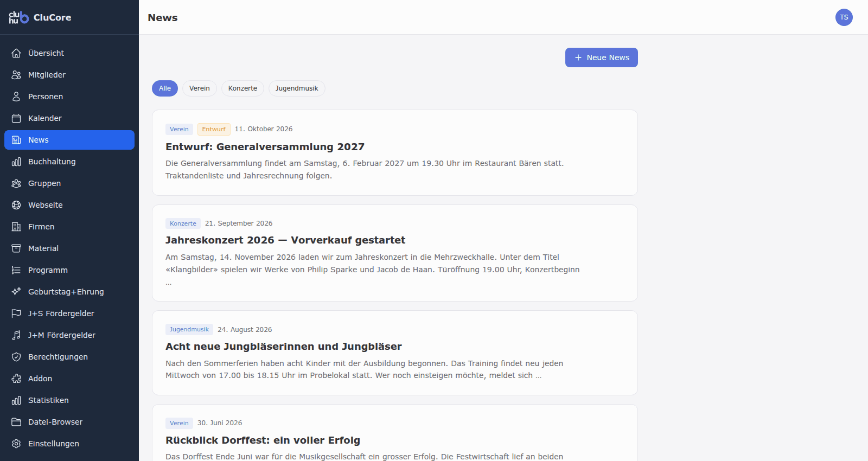Image resolution: width=868 pixels, height=461 pixels.
Task: Click the date 30. Juni 2026
Action: (220, 423)
